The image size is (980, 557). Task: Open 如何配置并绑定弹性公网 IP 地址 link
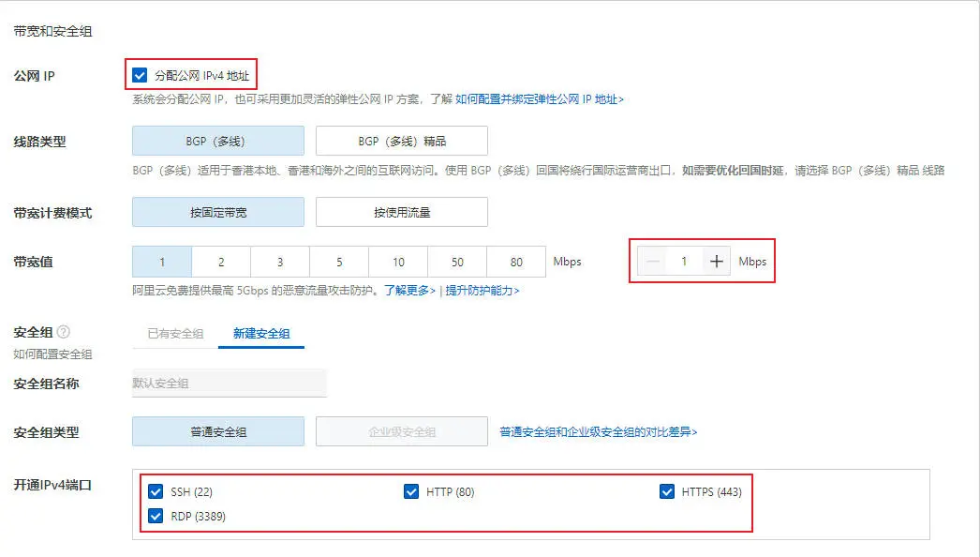coord(540,98)
